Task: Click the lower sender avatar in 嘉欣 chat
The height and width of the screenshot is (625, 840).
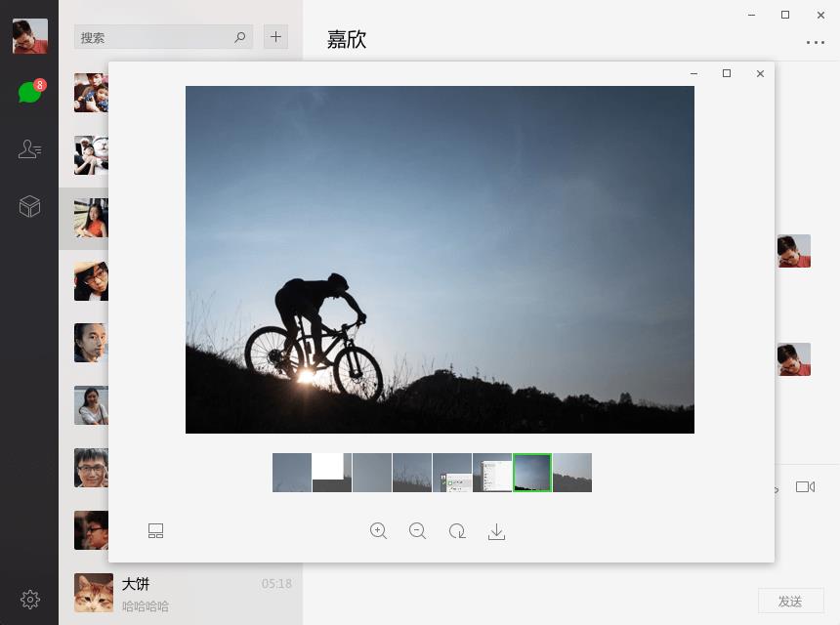Action: click(794, 359)
